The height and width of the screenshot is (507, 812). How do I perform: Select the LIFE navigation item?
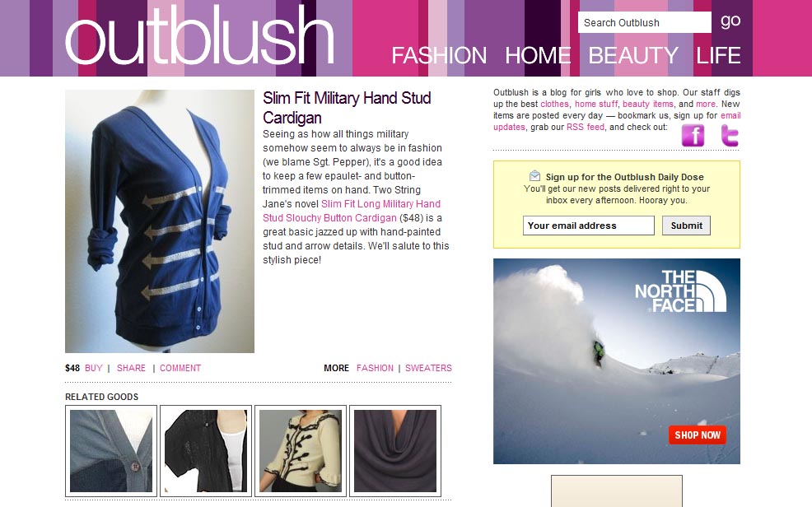point(718,55)
